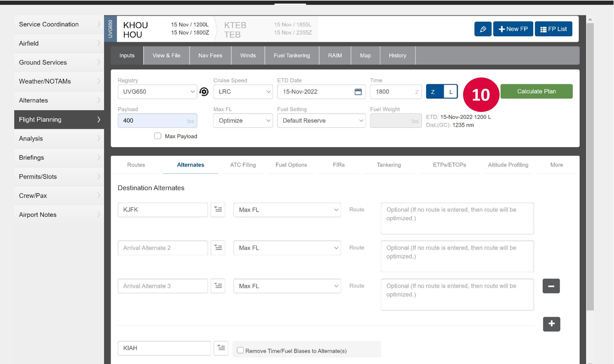This screenshot has width=614, height=364.
Task: Select L local time toggle
Action: point(451,91)
